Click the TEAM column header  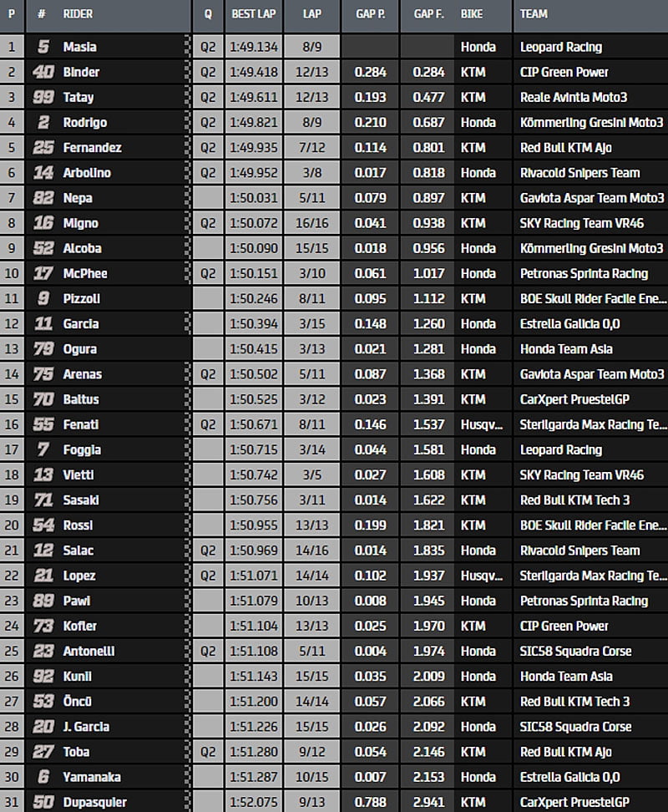tap(534, 14)
